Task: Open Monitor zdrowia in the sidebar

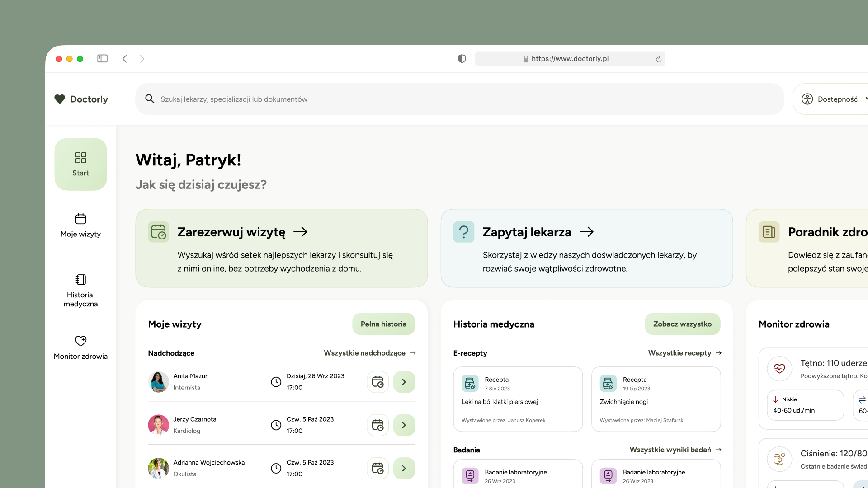Action: click(x=80, y=347)
